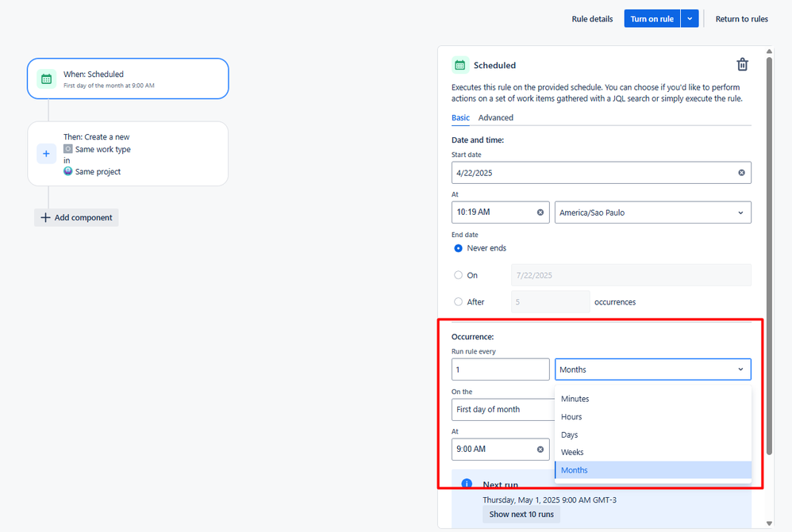The image size is (792, 532).
Task: Clear the 10:19 AM time using its X icon
Action: click(x=540, y=212)
